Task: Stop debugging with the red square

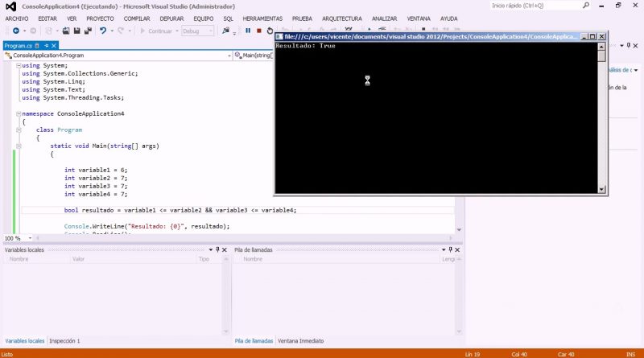Action: coord(259,31)
